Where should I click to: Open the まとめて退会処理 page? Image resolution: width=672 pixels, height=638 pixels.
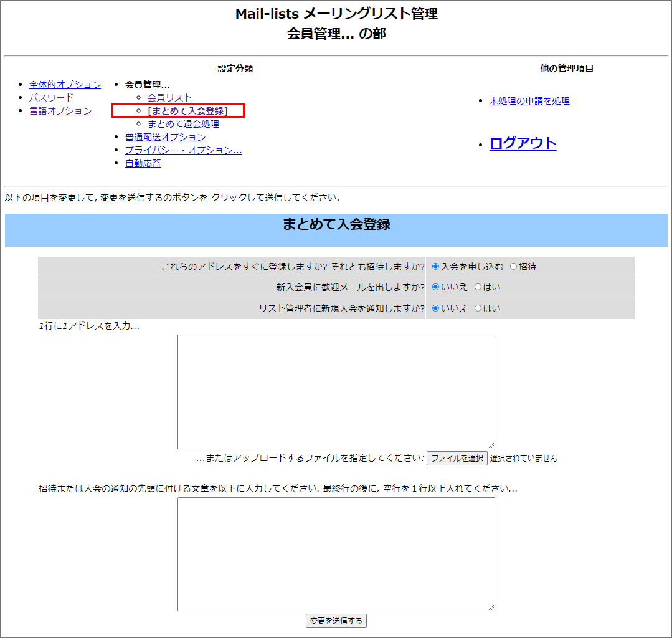[x=183, y=124]
